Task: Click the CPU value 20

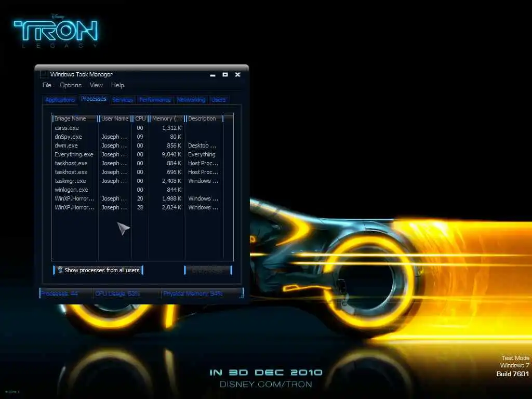Action: tap(140, 198)
